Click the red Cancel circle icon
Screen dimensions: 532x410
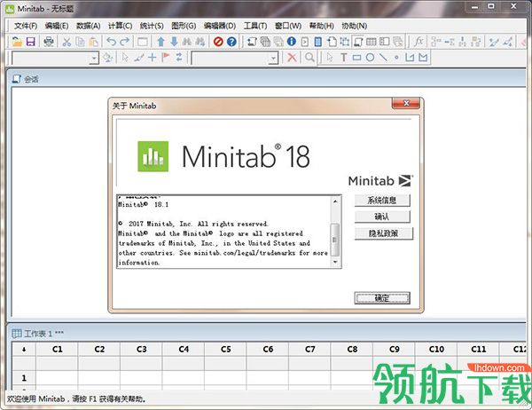pos(218,42)
